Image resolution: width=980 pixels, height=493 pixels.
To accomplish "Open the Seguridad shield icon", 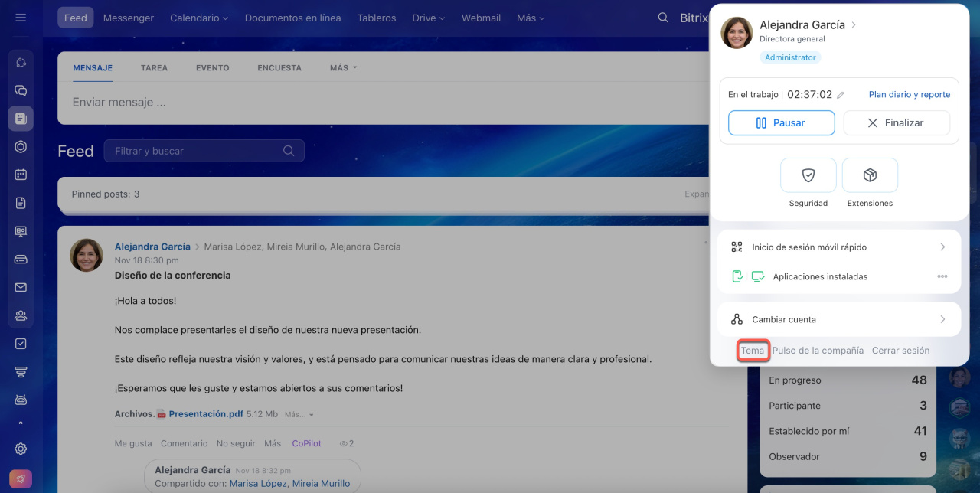I will click(x=808, y=175).
